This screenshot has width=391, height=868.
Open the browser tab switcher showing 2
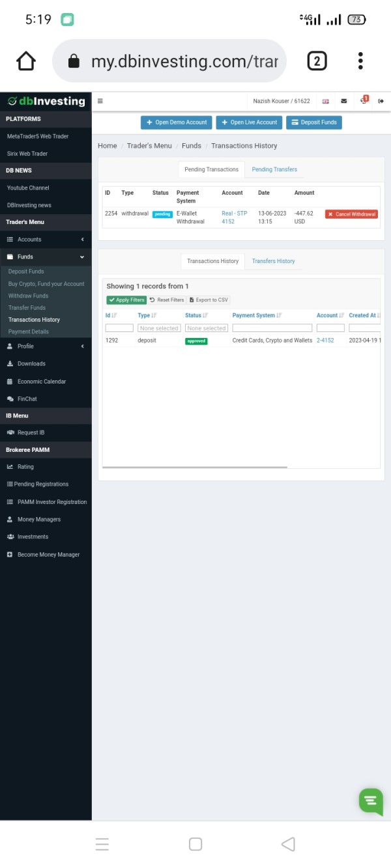pyautogui.click(x=317, y=61)
